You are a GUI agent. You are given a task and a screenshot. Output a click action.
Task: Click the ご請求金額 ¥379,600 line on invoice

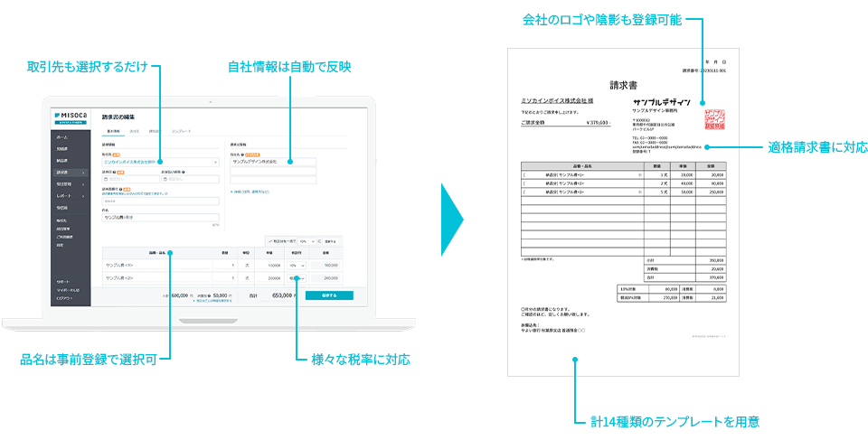pos(566,123)
